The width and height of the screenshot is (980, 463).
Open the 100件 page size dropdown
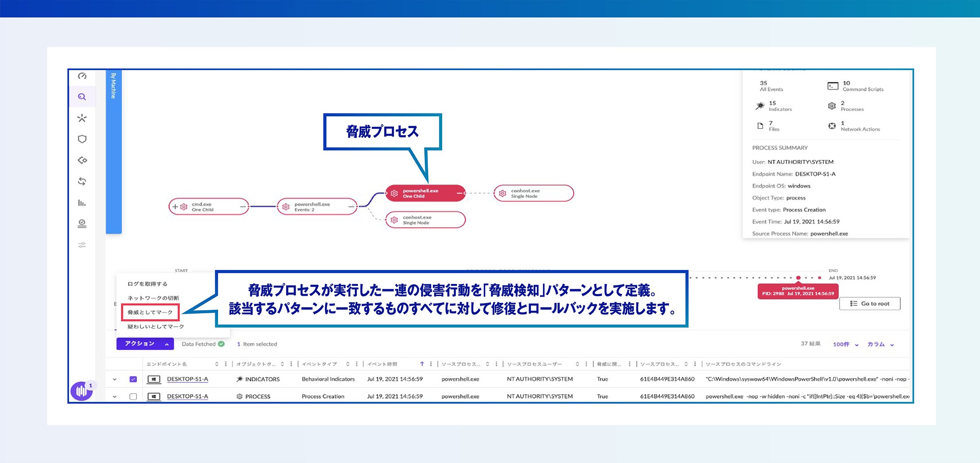coord(845,344)
